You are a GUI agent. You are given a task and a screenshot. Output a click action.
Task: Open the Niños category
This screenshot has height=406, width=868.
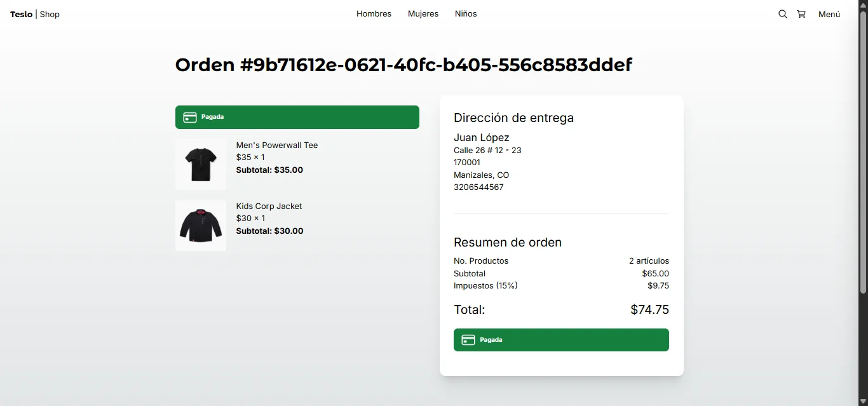(466, 14)
